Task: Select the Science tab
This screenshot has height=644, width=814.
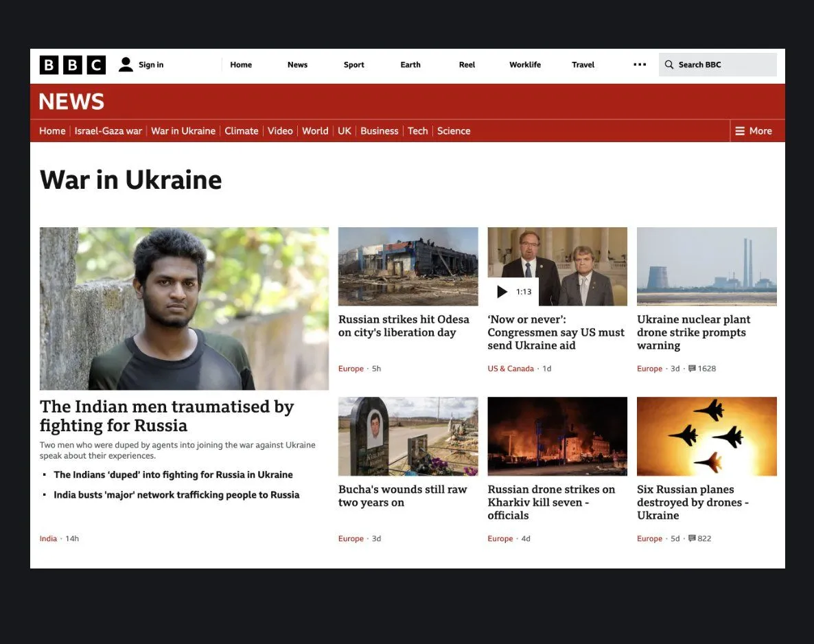Action: pyautogui.click(x=454, y=131)
